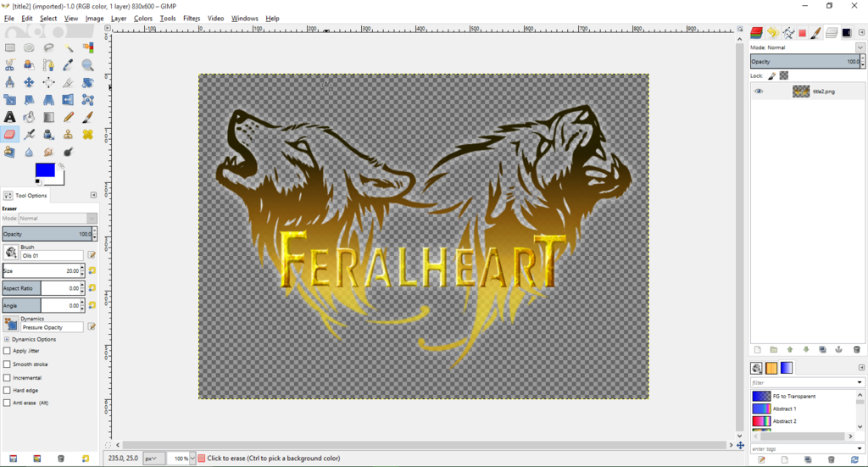This screenshot has height=467, width=868.
Task: Open the Filters menu
Action: pos(192,19)
